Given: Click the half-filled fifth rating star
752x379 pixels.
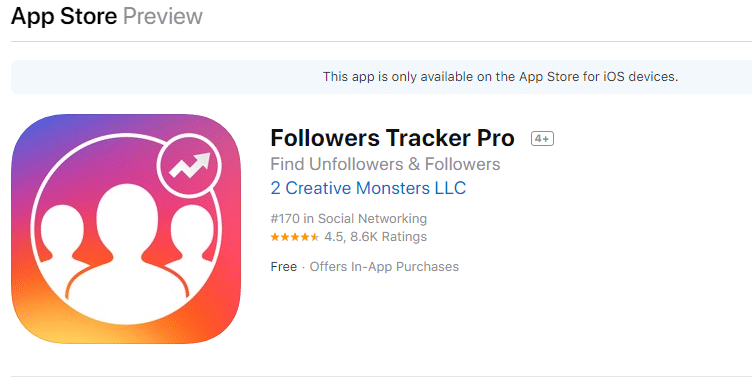Looking at the screenshot, I should [x=314, y=237].
